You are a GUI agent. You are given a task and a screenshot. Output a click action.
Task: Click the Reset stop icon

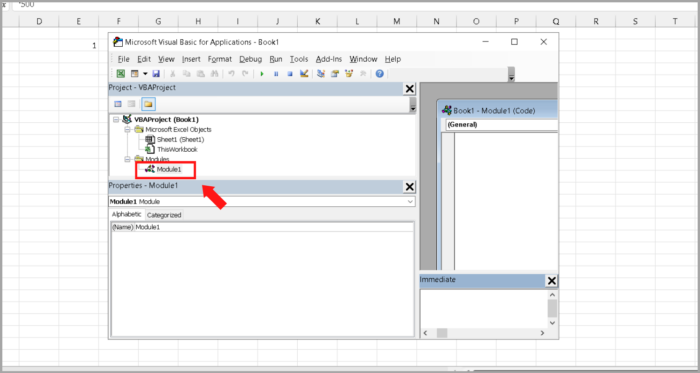coord(290,74)
